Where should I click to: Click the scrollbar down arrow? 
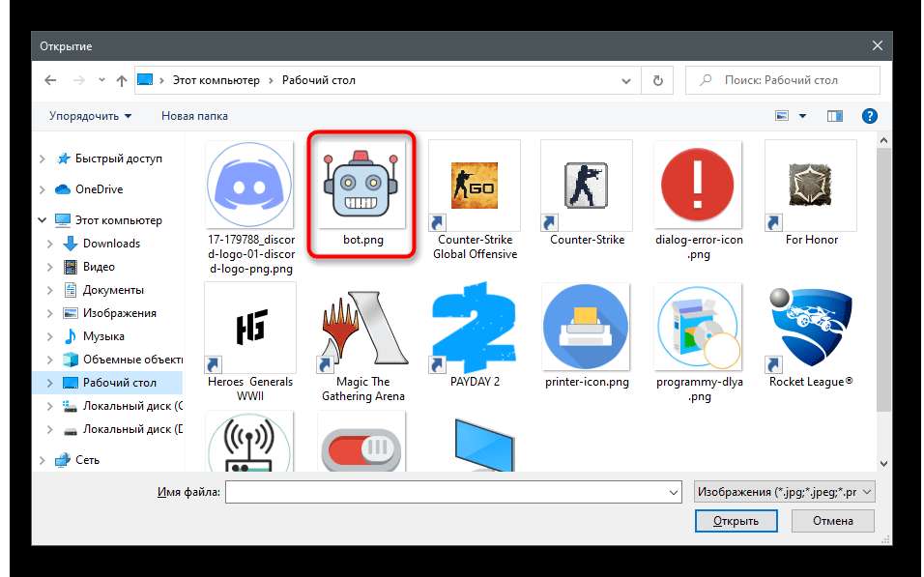coord(883,463)
